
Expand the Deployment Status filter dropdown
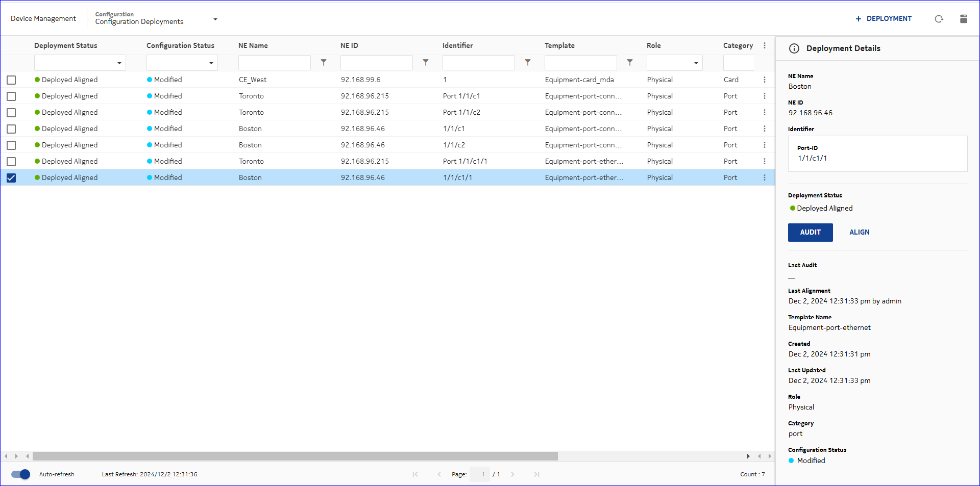coord(119,63)
